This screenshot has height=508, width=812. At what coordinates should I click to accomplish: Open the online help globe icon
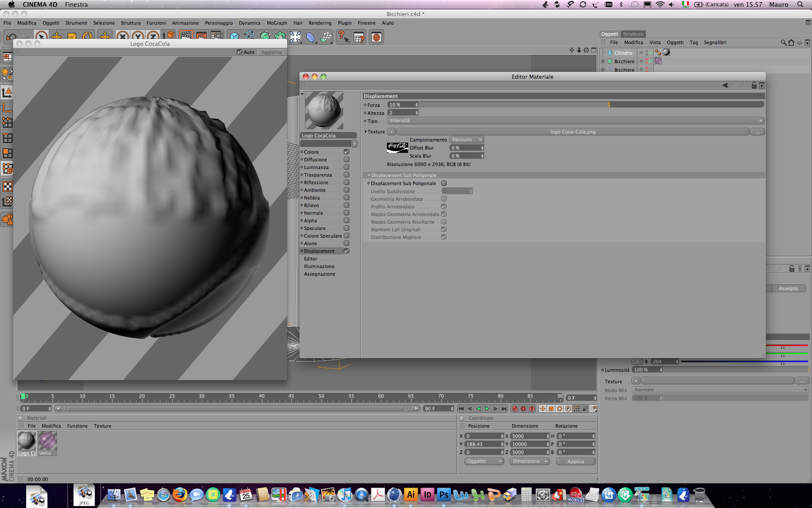point(376,37)
